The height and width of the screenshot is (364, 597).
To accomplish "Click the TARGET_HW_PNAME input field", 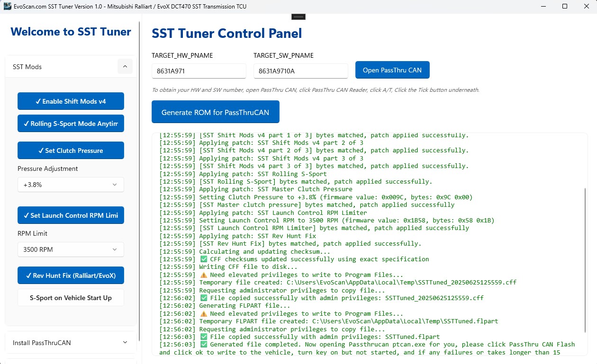I will (x=199, y=71).
